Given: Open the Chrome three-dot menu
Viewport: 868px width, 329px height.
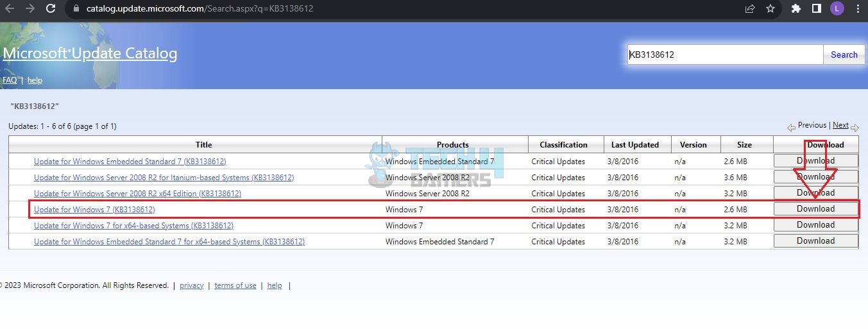Looking at the screenshot, I should click(x=858, y=9).
